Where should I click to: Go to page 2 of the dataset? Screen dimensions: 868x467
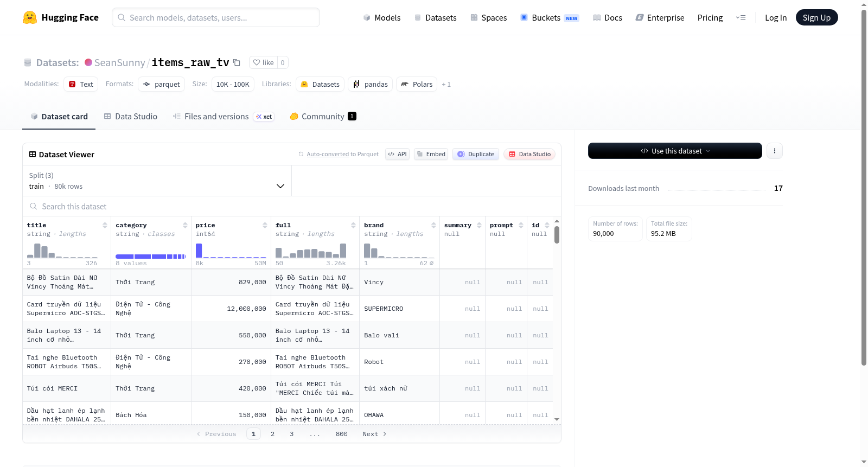[x=272, y=434]
